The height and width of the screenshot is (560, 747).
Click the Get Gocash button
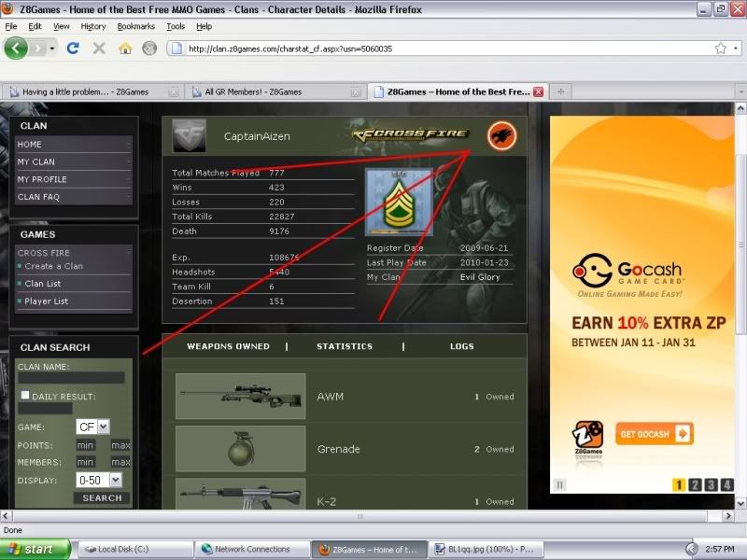[654, 433]
